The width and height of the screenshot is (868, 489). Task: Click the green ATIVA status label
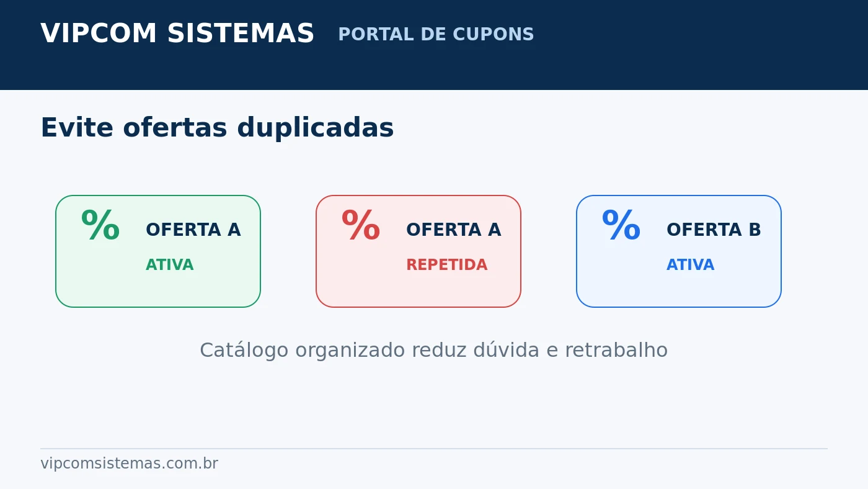pyautogui.click(x=170, y=265)
